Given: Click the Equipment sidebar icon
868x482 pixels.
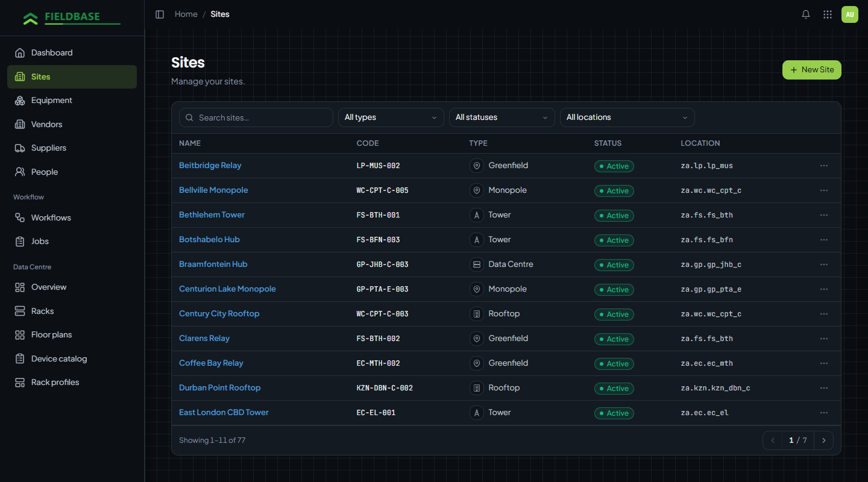Looking at the screenshot, I should 20,101.
